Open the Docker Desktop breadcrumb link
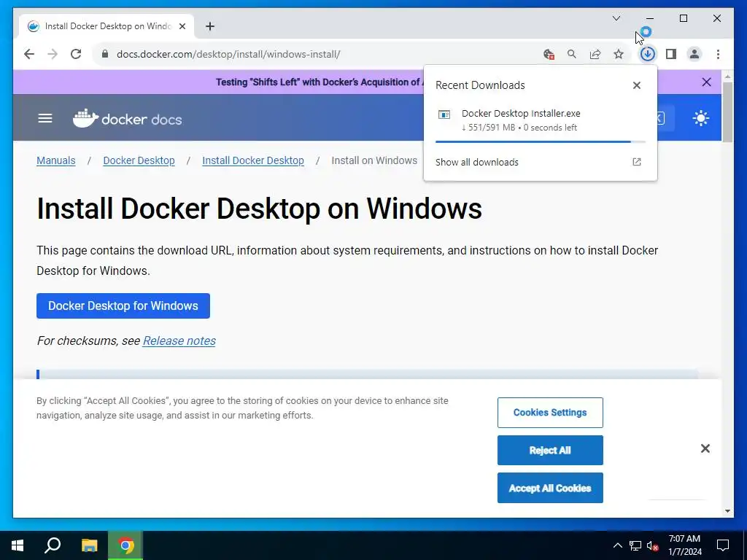This screenshot has height=560, width=747. [x=139, y=160]
